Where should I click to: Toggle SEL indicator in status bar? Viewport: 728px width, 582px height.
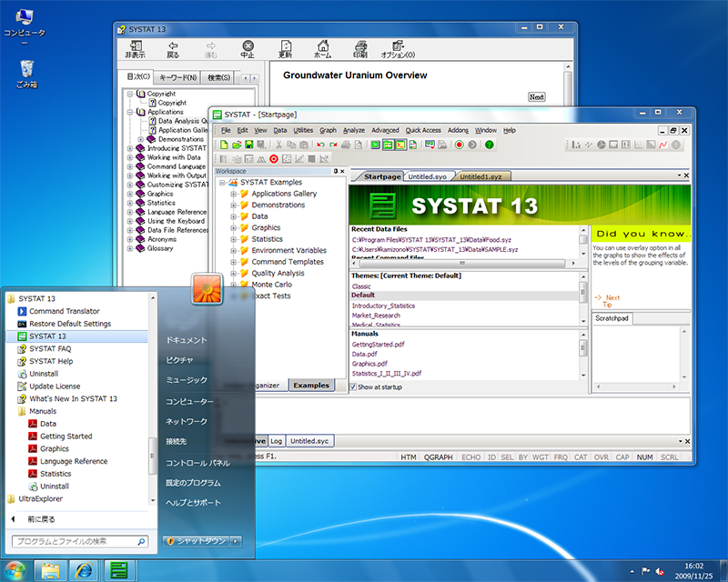[508, 457]
